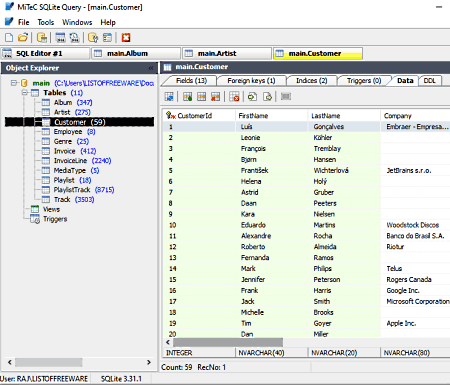Click the New database toolbar icon

coord(9,37)
